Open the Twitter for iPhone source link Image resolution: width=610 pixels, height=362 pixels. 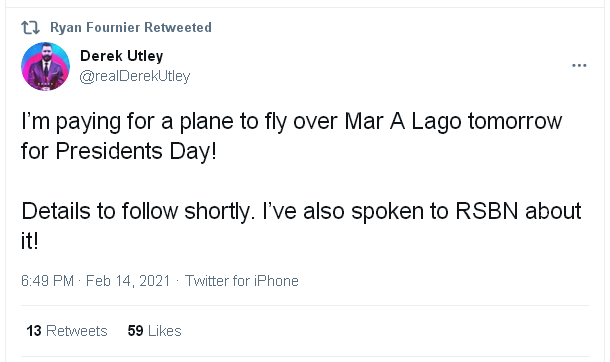click(x=242, y=281)
